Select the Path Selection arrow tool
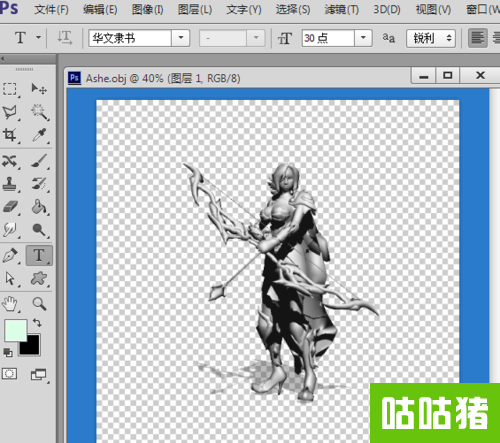The image size is (500, 443). tap(10, 278)
